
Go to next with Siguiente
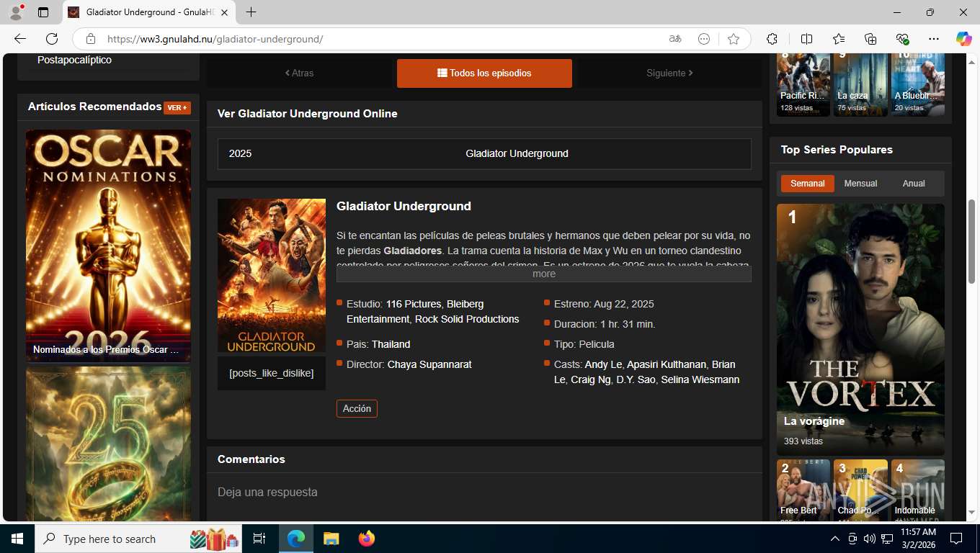669,73
